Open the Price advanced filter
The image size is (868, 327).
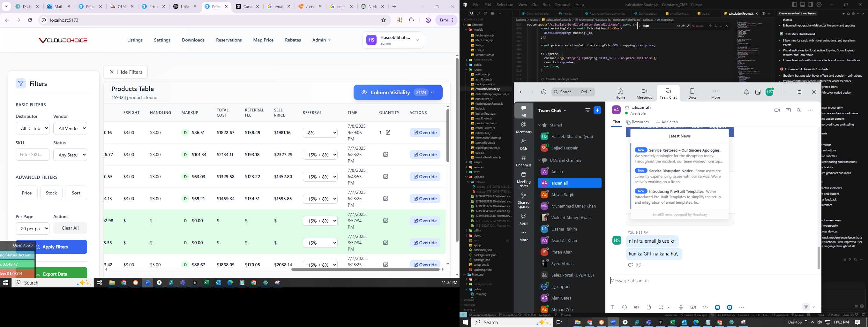(26, 193)
